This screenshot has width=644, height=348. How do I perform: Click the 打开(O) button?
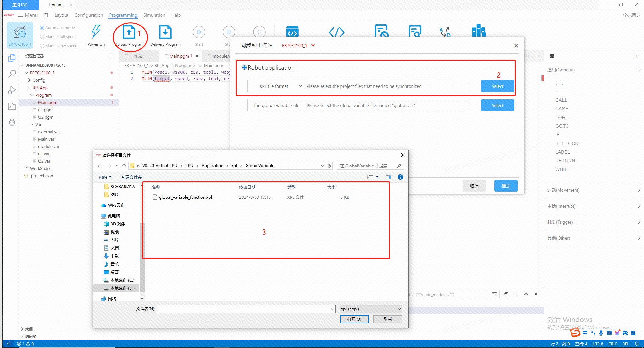[x=354, y=319]
